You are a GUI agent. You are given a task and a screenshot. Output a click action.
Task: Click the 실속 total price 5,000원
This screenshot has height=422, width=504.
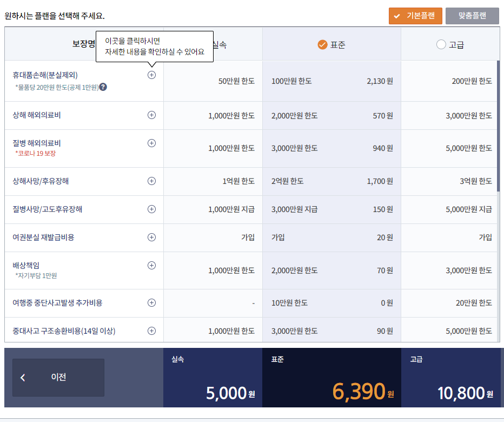(x=230, y=393)
